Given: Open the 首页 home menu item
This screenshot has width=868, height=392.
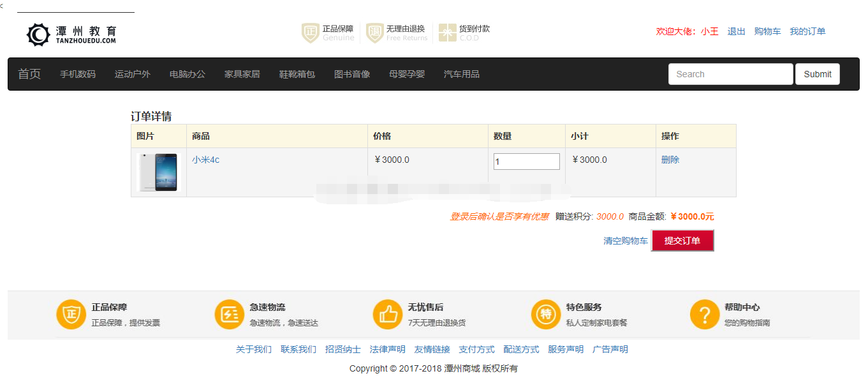Looking at the screenshot, I should 29,74.
